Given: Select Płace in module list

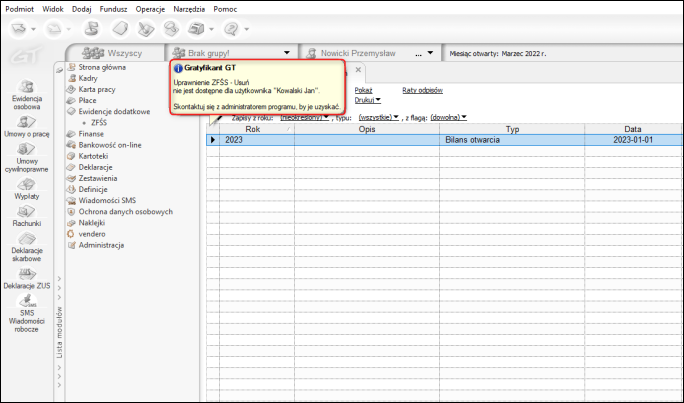Looking at the screenshot, I should [87, 100].
